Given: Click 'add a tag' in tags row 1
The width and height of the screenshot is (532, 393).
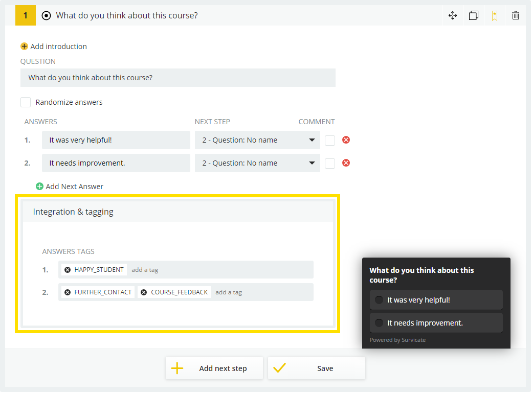Looking at the screenshot, I should 145,270.
